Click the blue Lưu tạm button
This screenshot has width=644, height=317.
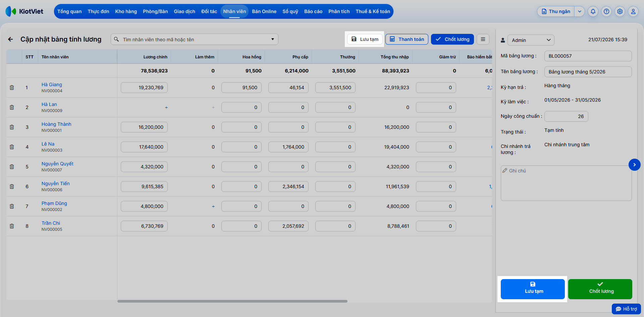533,289
